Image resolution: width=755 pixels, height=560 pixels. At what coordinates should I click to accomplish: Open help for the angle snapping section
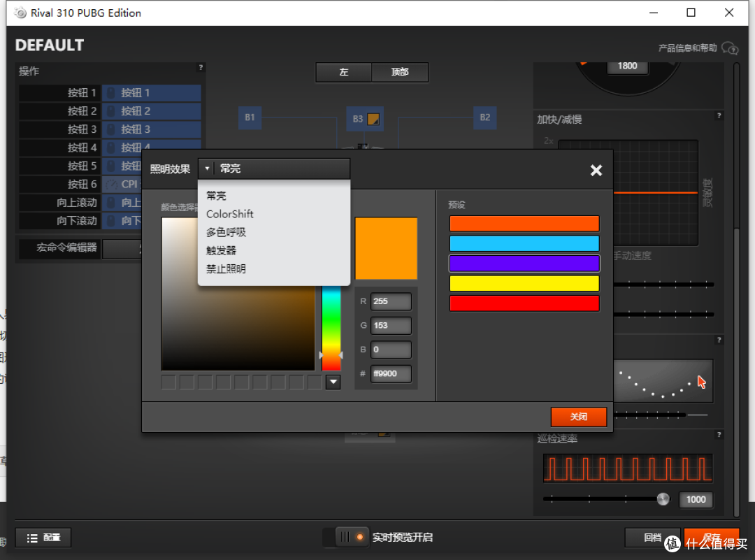coord(719,340)
